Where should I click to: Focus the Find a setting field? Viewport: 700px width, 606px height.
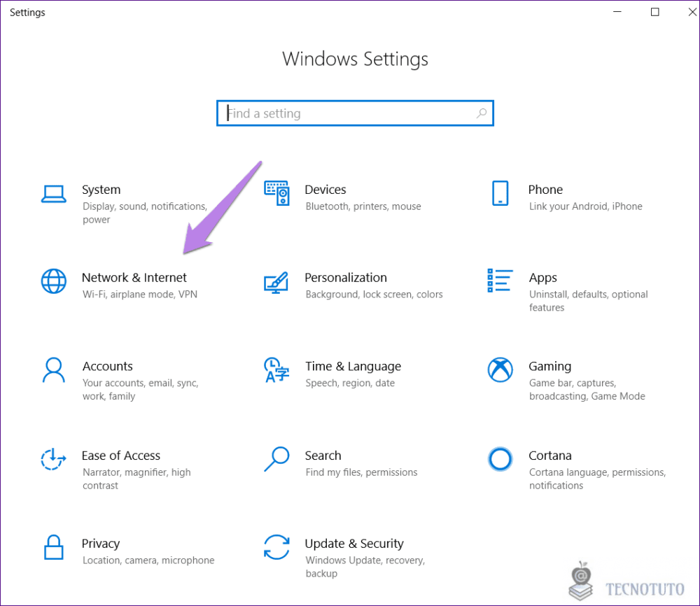pyautogui.click(x=355, y=113)
